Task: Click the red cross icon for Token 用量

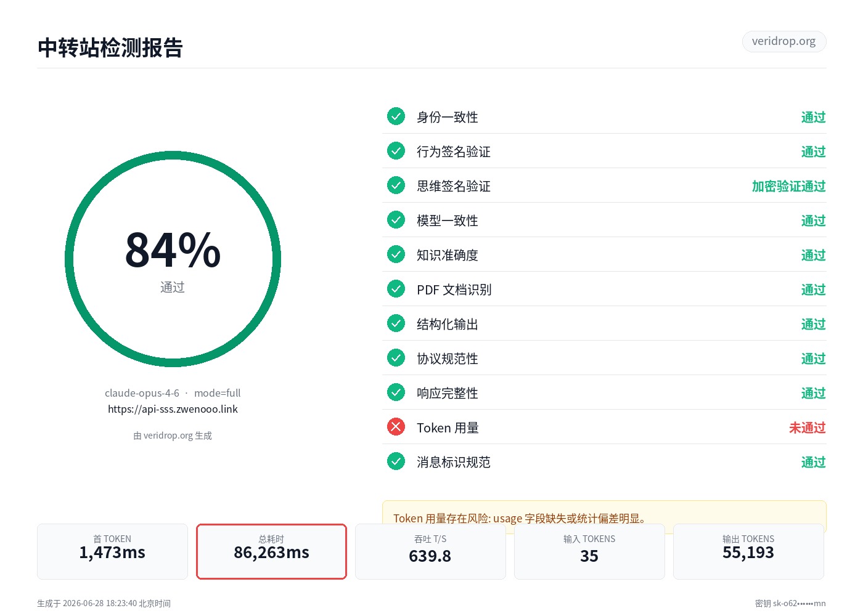Action: (396, 427)
